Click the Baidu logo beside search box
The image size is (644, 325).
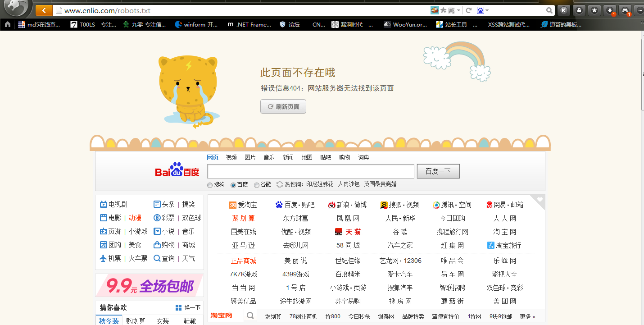[x=177, y=169]
